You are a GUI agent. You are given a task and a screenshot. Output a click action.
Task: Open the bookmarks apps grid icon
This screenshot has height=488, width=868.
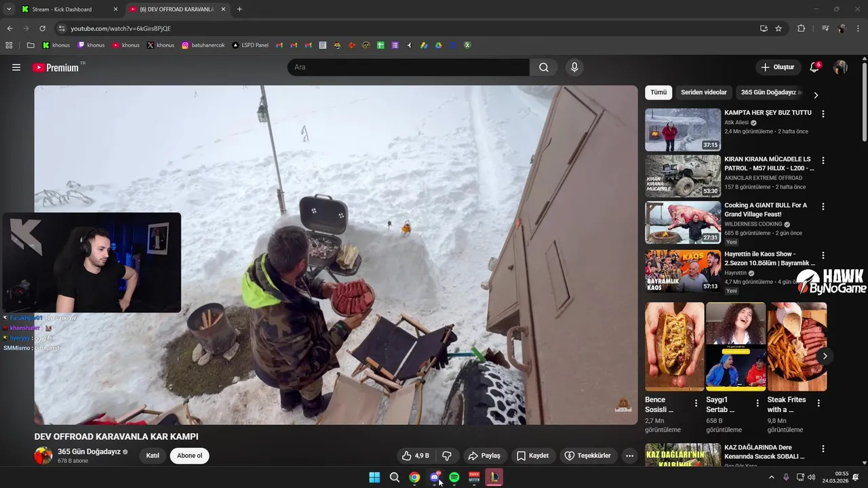(x=9, y=45)
